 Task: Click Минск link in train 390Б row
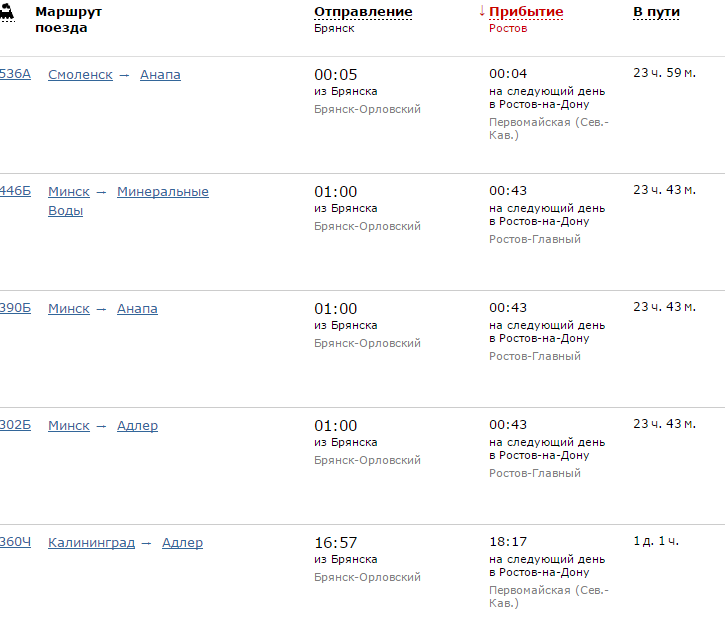69,309
